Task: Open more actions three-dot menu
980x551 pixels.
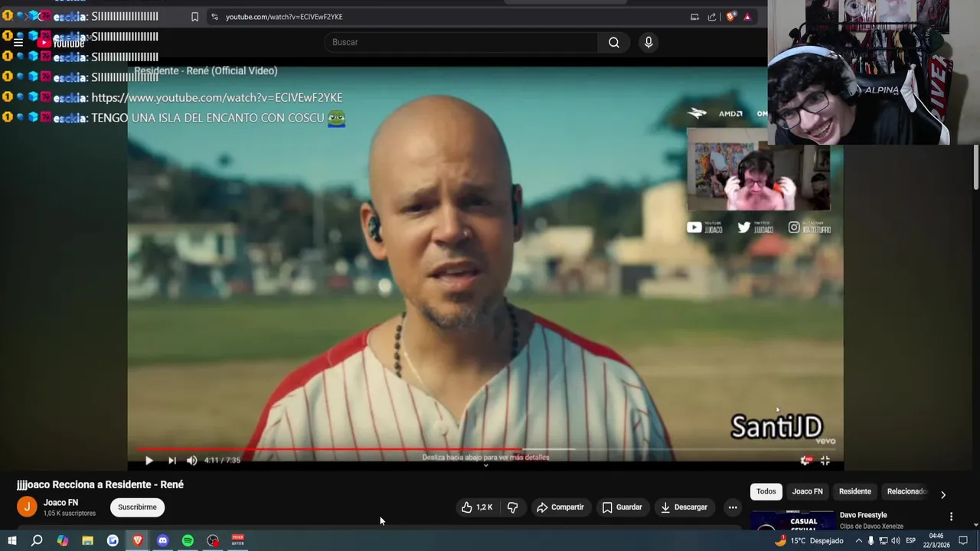Action: (733, 507)
